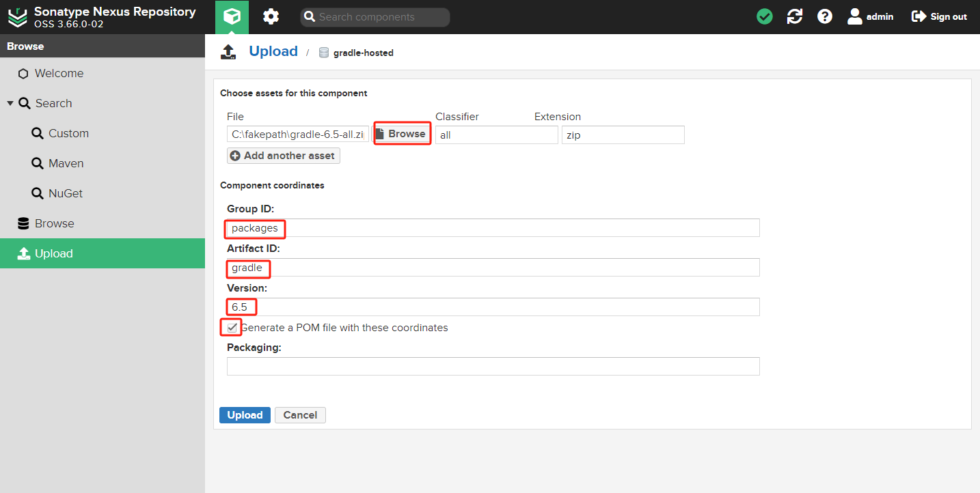Screen dimensions: 980x493
Task: Click the Packaging input field
Action: (x=493, y=367)
